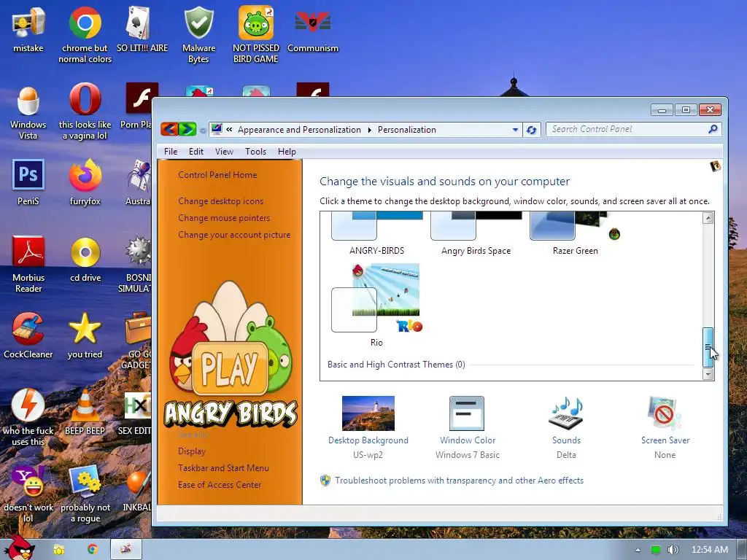This screenshot has width=747, height=560.
Task: Click the search magnifier icon
Action: [713, 129]
